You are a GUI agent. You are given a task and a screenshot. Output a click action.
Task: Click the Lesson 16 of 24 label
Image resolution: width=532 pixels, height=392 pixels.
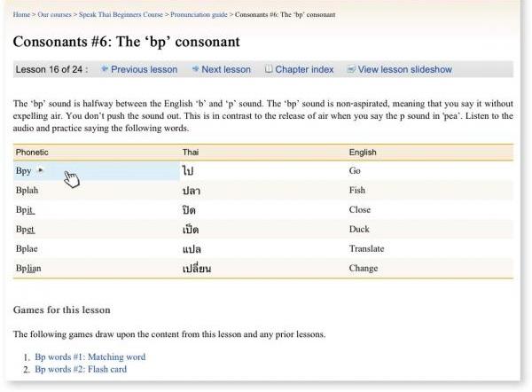click(51, 69)
